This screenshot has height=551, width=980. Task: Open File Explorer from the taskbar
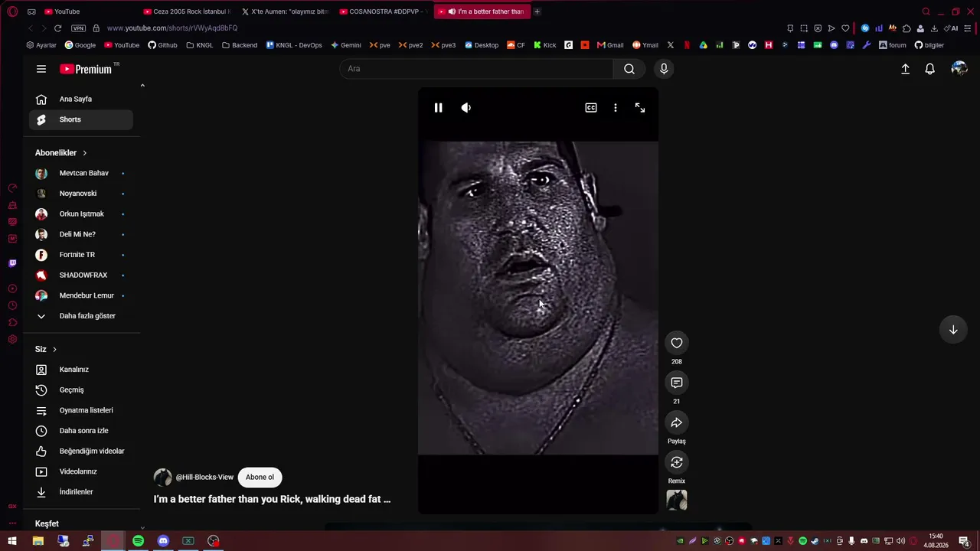pyautogui.click(x=38, y=541)
